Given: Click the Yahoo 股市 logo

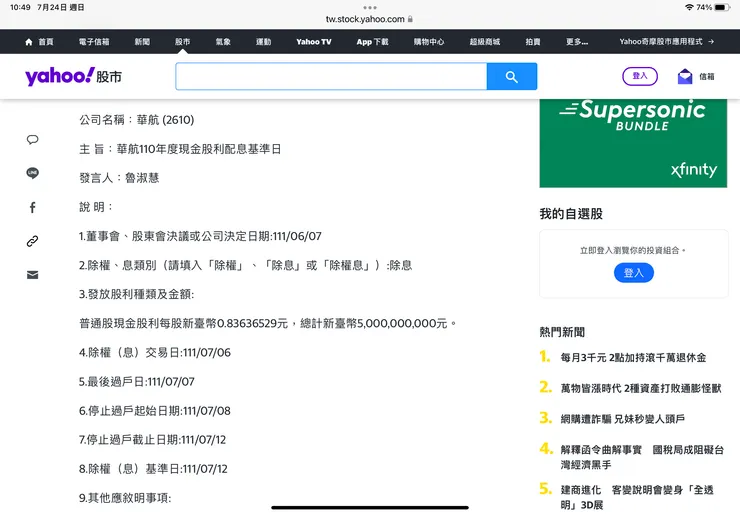Looking at the screenshot, I should pos(73,76).
